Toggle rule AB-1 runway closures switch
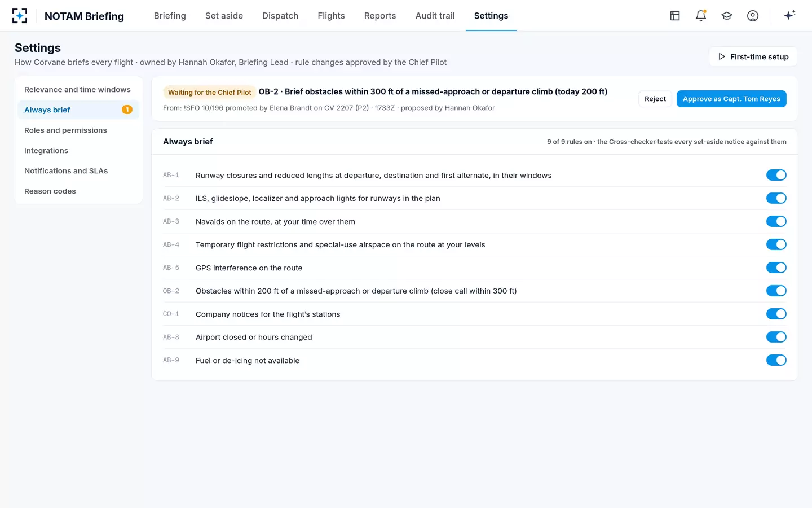This screenshot has height=508, width=812. tap(776, 175)
